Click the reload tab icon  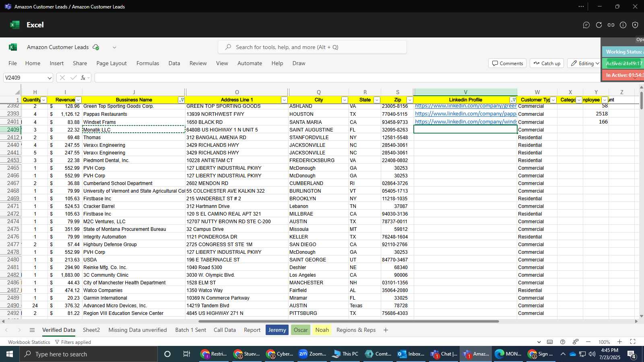click(x=599, y=25)
